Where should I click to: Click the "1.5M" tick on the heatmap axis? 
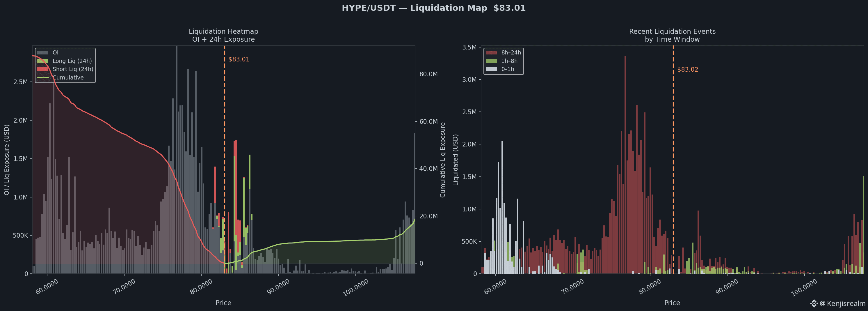pyautogui.click(x=21, y=159)
